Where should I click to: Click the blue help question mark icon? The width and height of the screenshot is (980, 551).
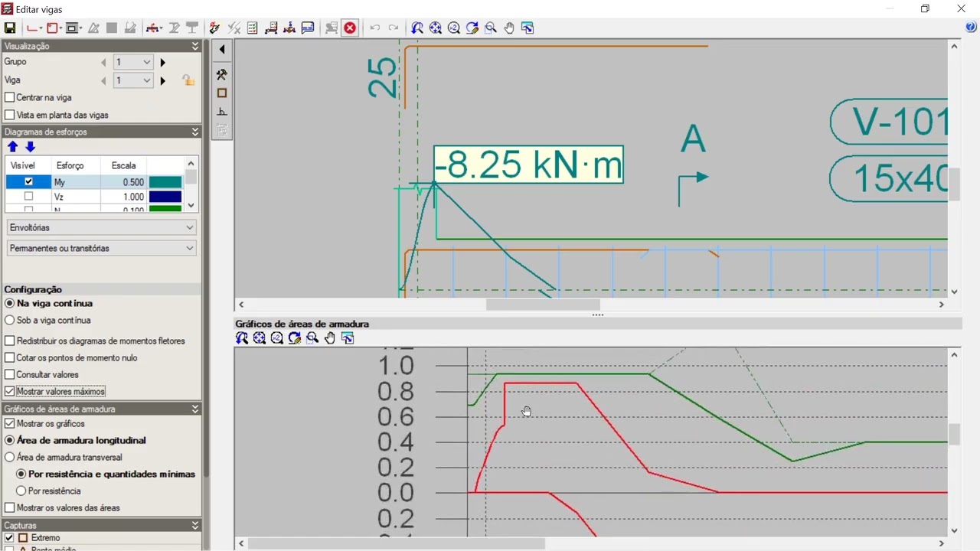click(x=972, y=27)
